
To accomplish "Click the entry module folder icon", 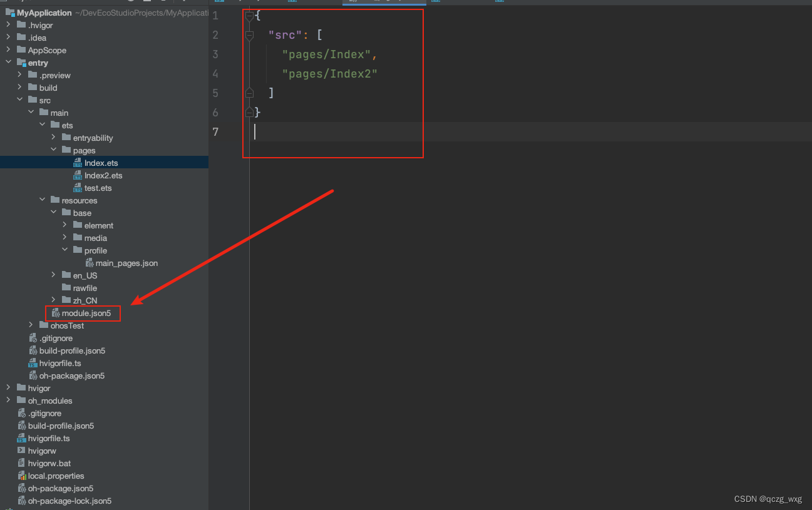I will 21,63.
